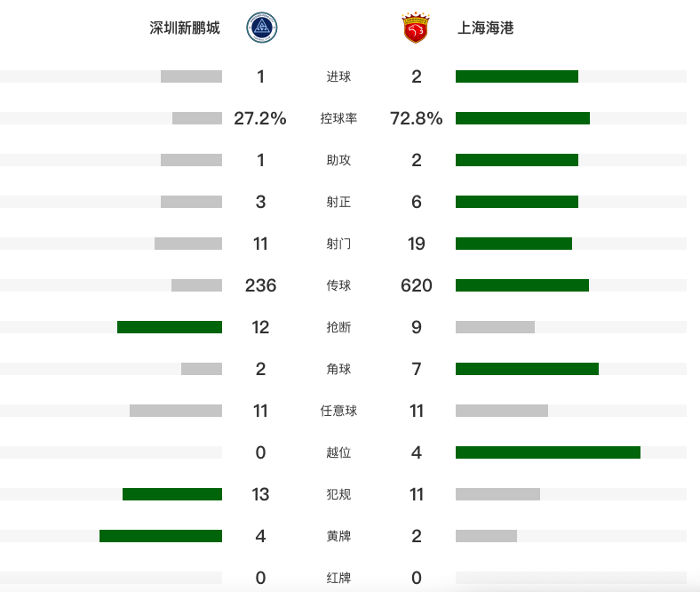The height and width of the screenshot is (592, 700).
Task: Click the 19 shots value for Shanghai
Action: tap(416, 244)
